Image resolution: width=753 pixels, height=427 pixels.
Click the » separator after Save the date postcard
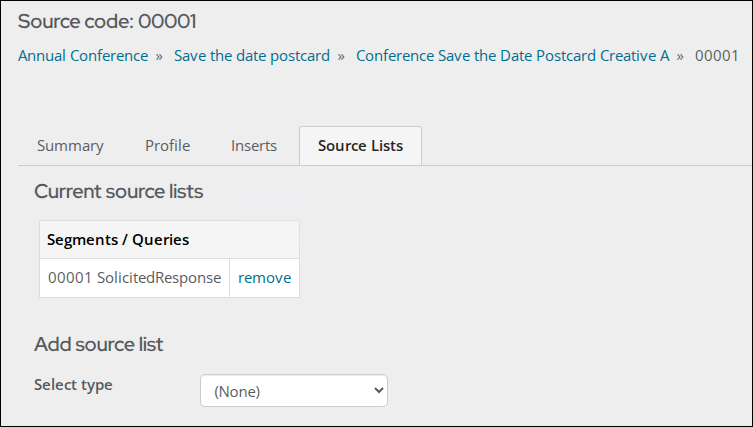click(341, 57)
